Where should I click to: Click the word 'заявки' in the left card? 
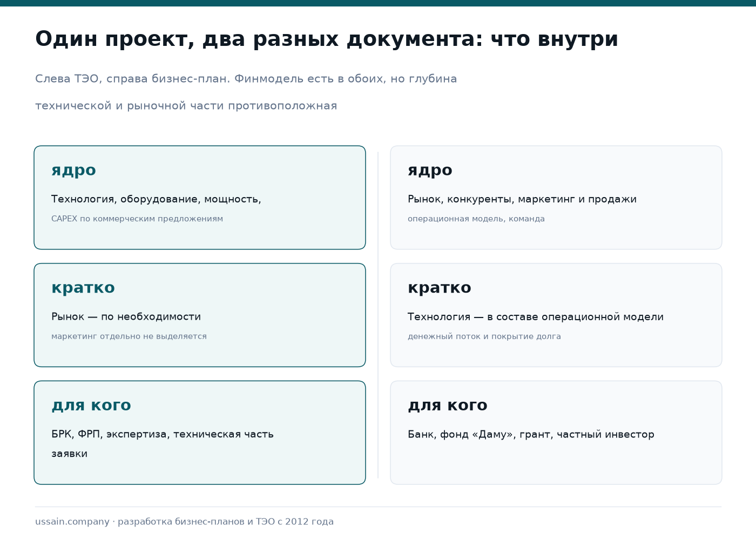pyautogui.click(x=70, y=454)
